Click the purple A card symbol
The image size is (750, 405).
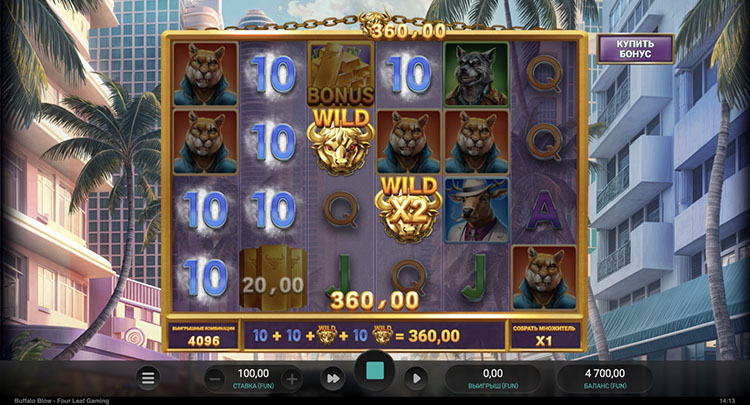tap(544, 210)
